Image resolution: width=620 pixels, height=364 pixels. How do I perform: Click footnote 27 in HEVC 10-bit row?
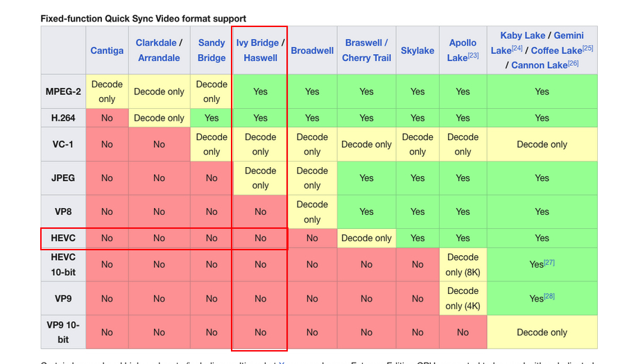pyautogui.click(x=549, y=262)
